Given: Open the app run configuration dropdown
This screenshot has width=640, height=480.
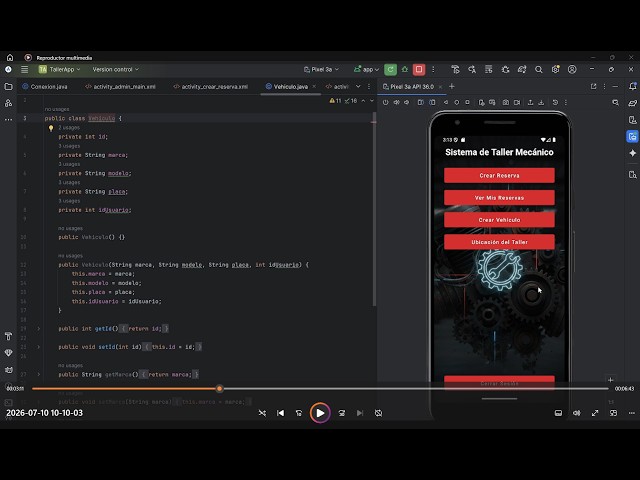Looking at the screenshot, I should click(367, 69).
